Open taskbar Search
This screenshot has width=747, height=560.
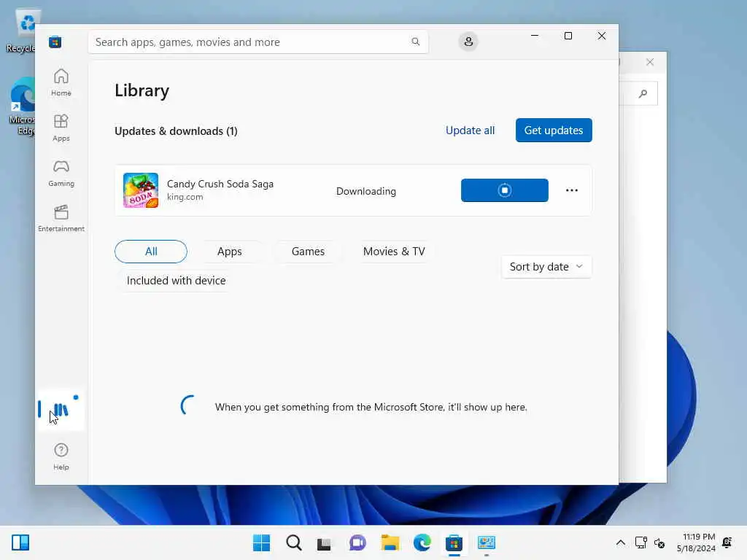click(x=294, y=542)
